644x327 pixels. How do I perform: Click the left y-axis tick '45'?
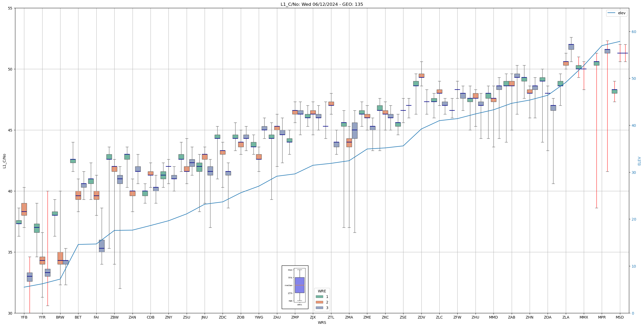(10, 130)
